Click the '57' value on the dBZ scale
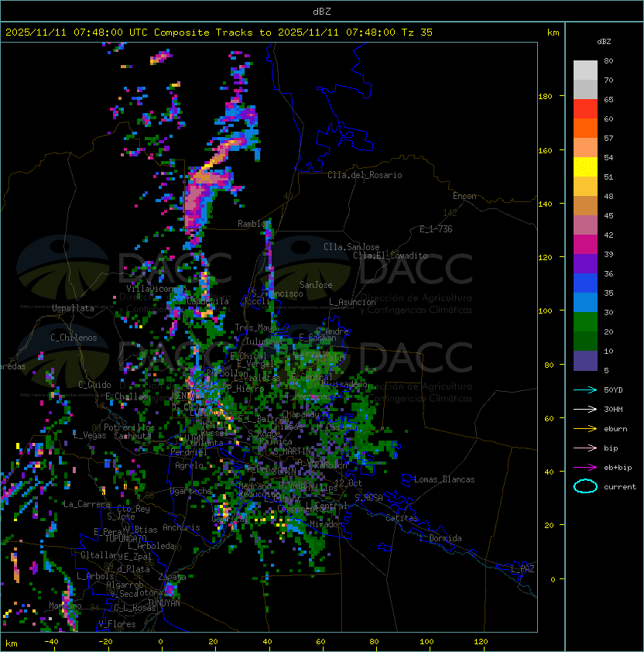The width and height of the screenshot is (644, 652). coord(608,138)
